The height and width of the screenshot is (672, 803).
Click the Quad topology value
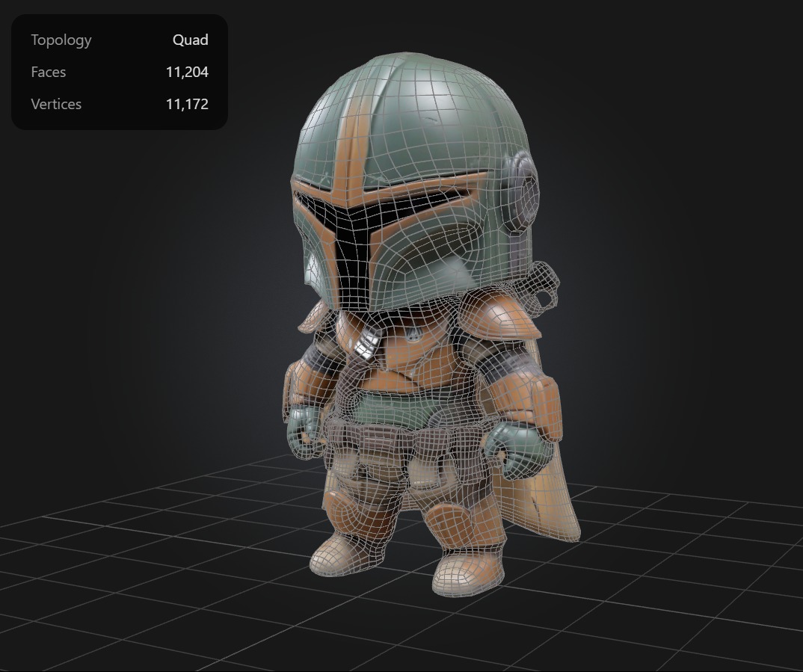(190, 40)
